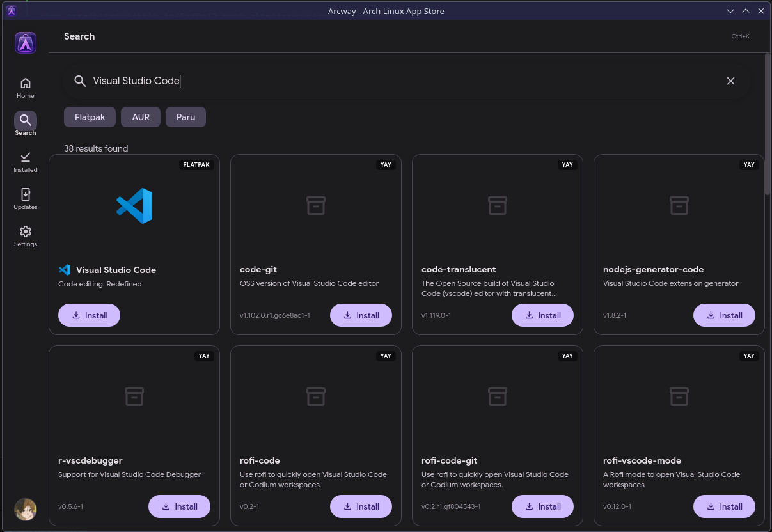Click '38 results found' text
772x532 pixels.
[x=96, y=148]
